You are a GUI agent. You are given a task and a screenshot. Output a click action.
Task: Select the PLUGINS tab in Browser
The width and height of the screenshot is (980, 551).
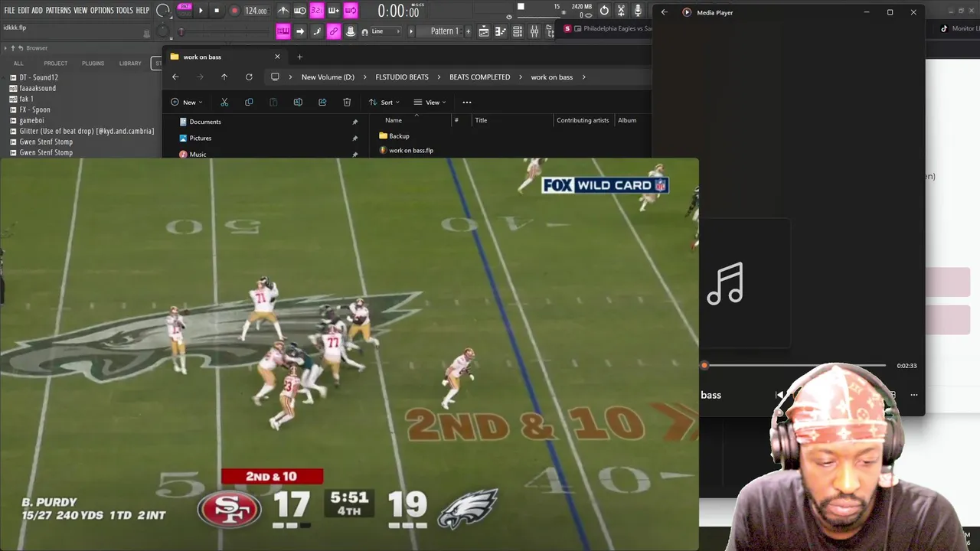(x=93, y=64)
